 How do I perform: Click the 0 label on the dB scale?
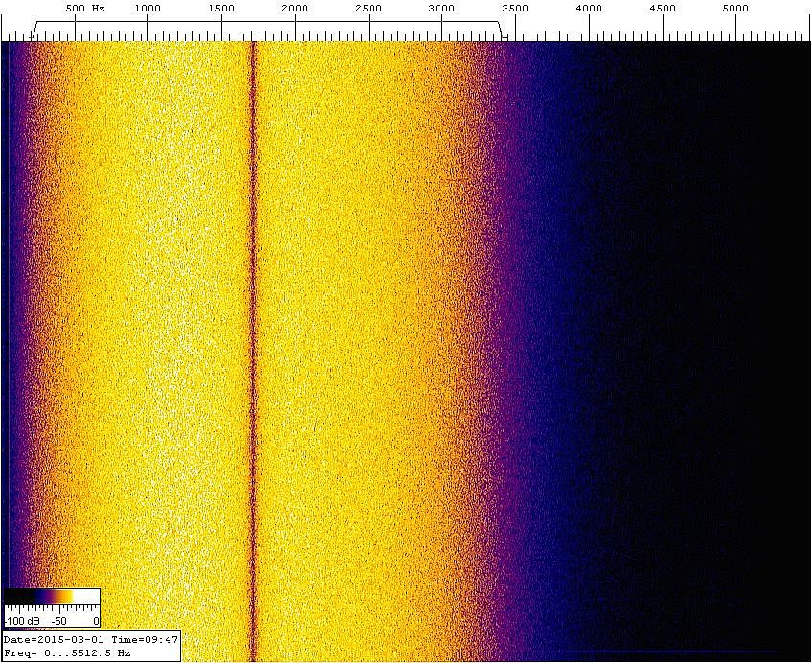point(96,621)
